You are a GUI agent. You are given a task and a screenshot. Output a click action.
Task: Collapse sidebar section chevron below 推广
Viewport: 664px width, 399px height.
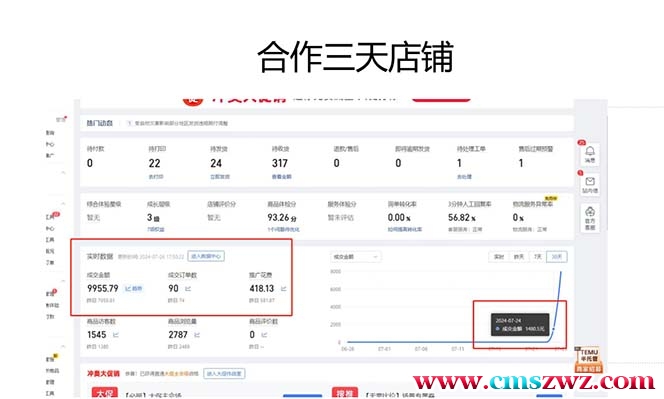pyautogui.click(x=63, y=173)
